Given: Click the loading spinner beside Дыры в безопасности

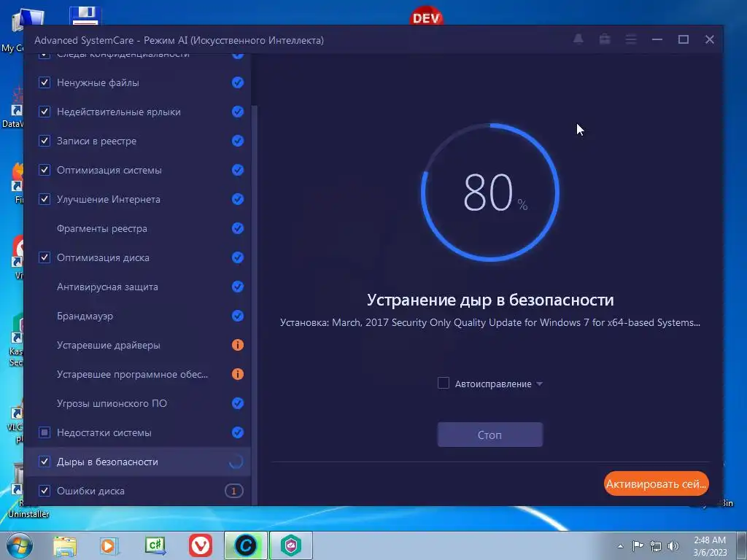Looking at the screenshot, I should pyautogui.click(x=236, y=462).
